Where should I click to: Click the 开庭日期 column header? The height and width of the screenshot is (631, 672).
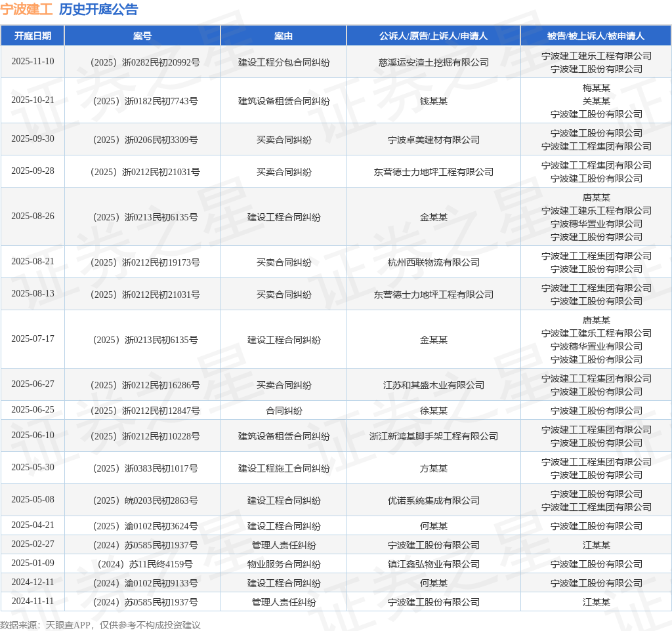33,35
